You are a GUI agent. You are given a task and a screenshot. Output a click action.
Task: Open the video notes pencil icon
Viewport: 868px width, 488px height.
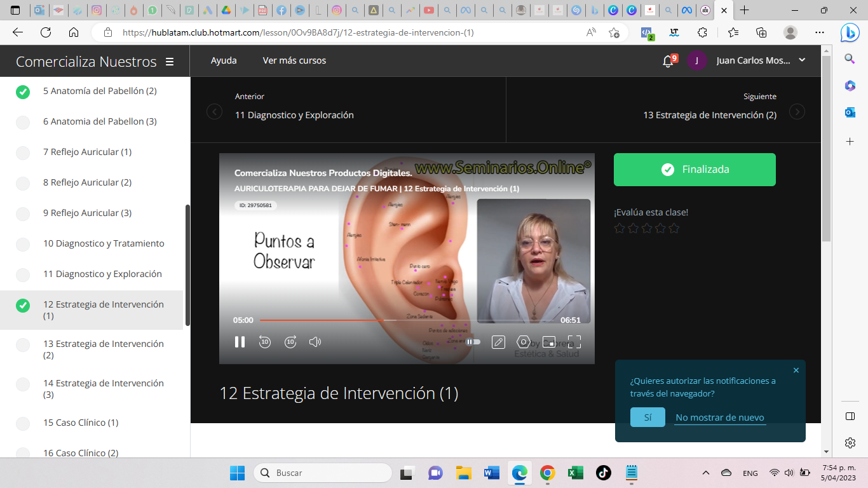(499, 342)
